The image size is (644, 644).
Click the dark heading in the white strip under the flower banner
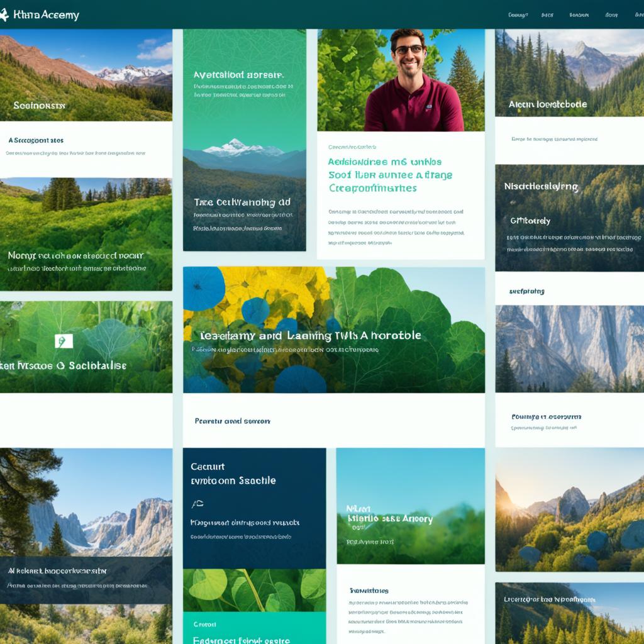click(x=233, y=421)
